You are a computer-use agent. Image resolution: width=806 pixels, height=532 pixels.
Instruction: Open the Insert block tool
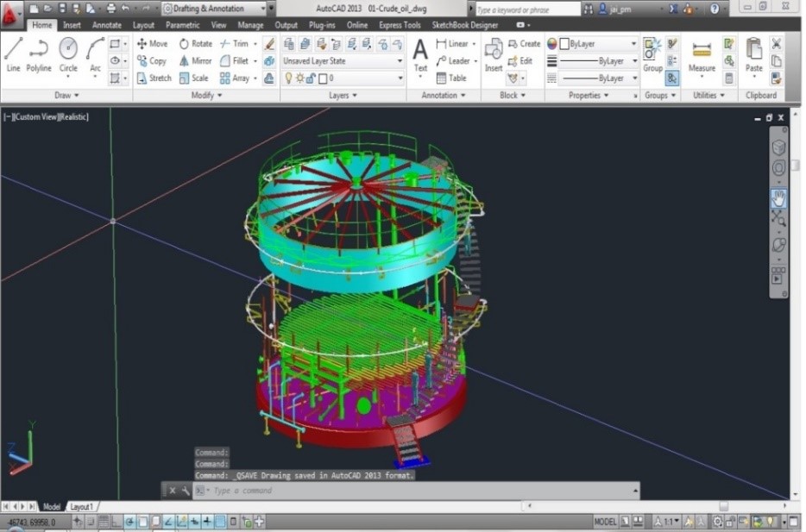pos(494,53)
